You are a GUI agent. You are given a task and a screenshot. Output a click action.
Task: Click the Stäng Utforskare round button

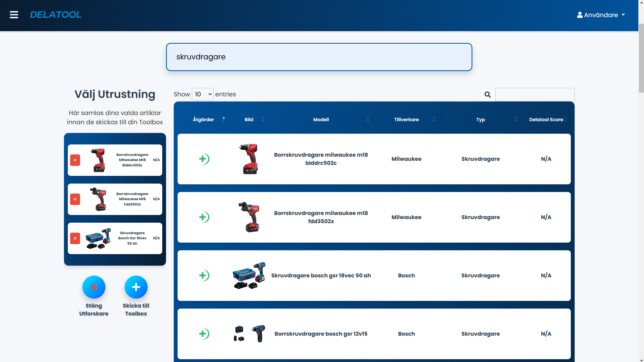click(94, 287)
